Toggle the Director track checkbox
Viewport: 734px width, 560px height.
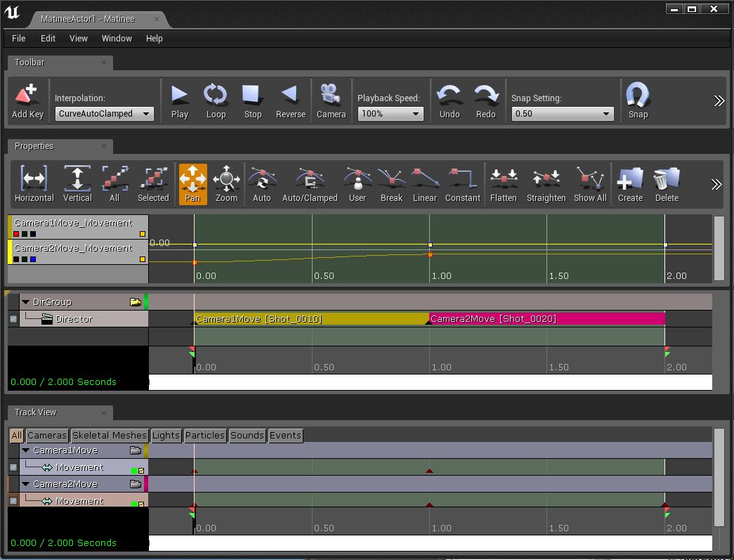point(13,319)
